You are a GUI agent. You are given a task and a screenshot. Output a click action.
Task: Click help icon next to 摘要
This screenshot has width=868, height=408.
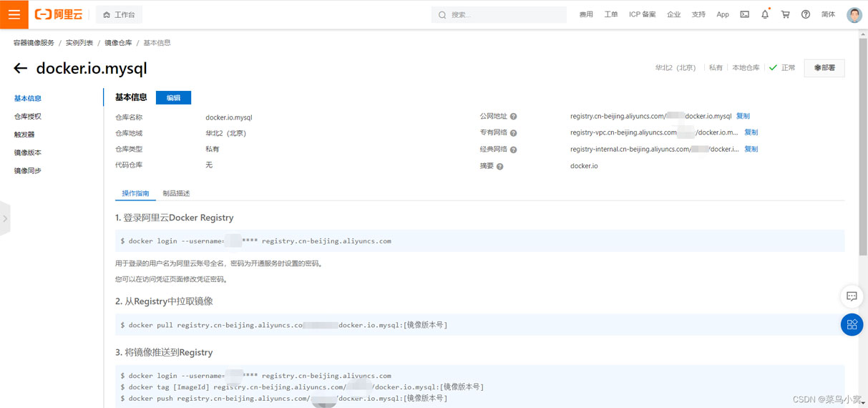(499, 166)
